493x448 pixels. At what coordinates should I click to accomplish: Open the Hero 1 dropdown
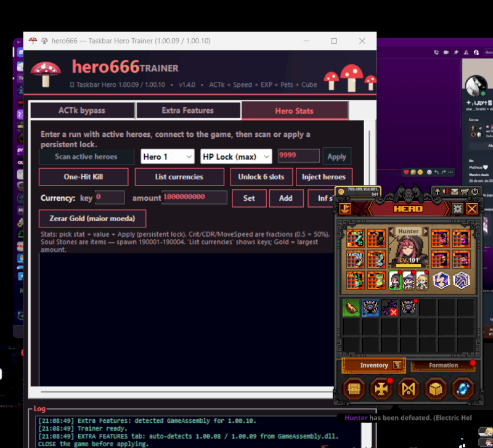168,157
